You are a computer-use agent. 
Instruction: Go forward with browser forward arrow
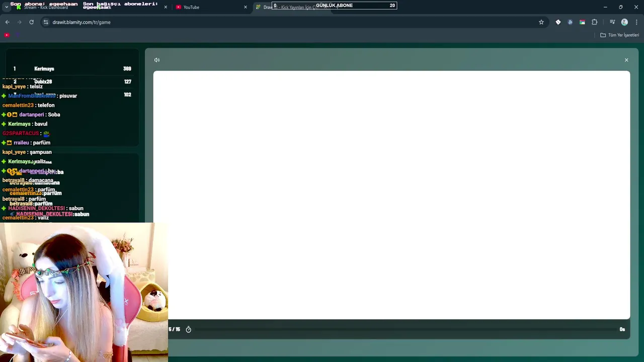(19, 22)
